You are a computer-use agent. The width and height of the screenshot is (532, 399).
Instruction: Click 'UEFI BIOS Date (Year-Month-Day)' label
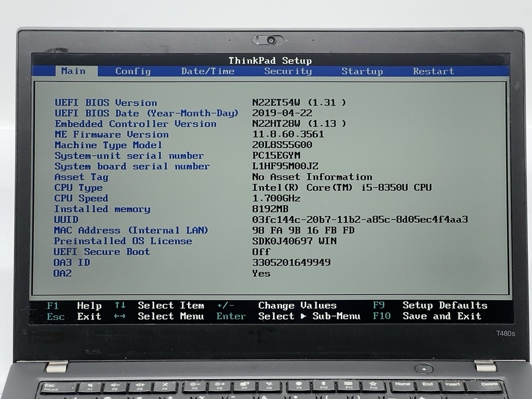tap(147, 113)
